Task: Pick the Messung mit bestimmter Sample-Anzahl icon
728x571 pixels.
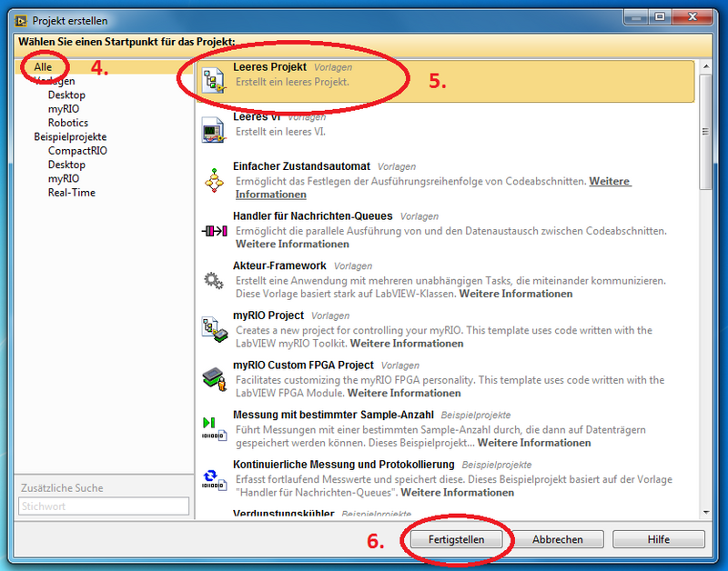Action: point(213,427)
